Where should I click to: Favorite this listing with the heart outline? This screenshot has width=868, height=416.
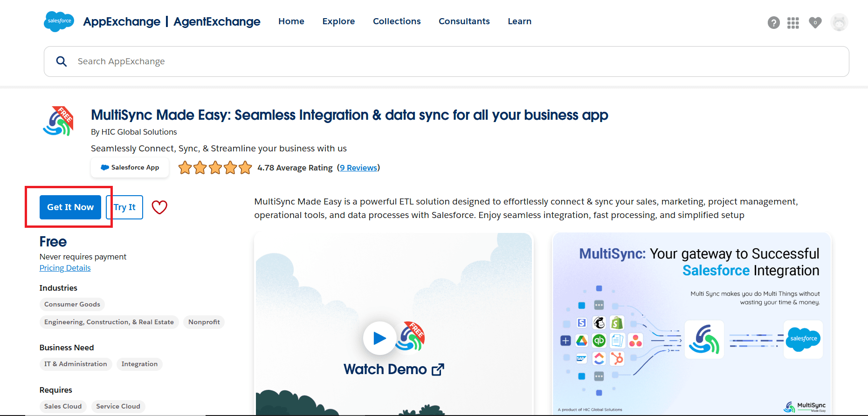click(159, 207)
